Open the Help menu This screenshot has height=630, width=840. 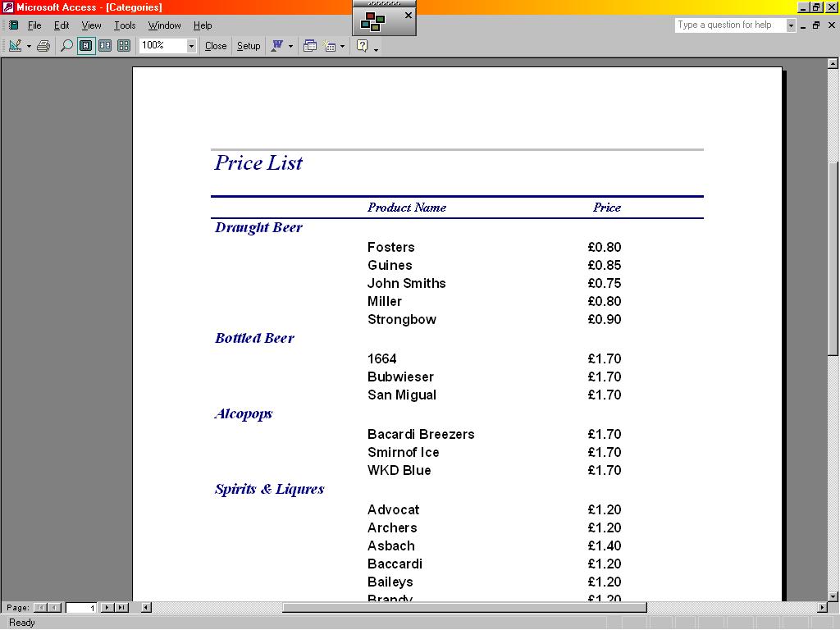point(203,25)
